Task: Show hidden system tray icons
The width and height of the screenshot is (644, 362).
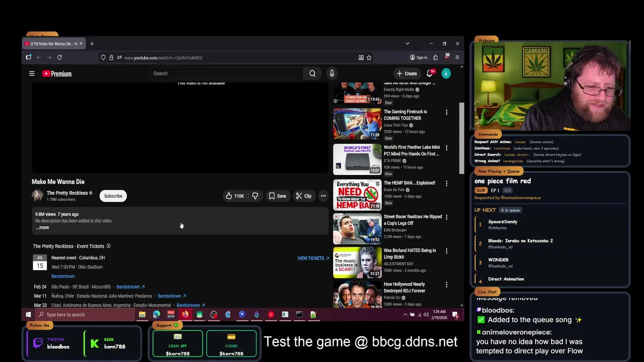Action: click(x=405, y=315)
